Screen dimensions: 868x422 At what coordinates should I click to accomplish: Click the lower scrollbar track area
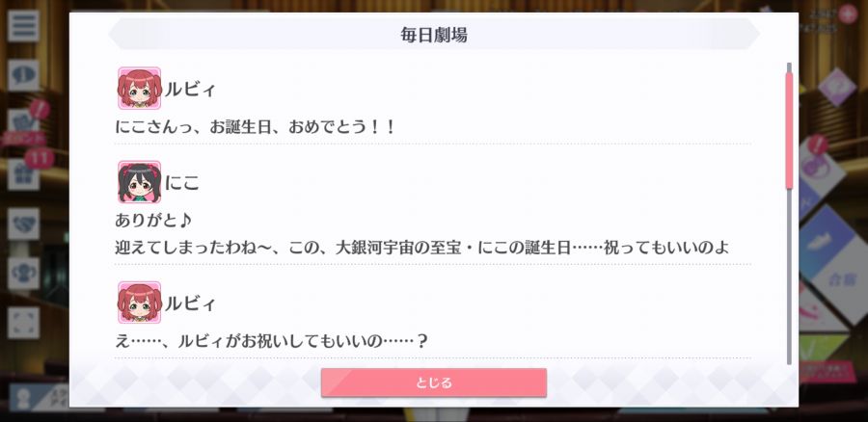click(x=789, y=277)
